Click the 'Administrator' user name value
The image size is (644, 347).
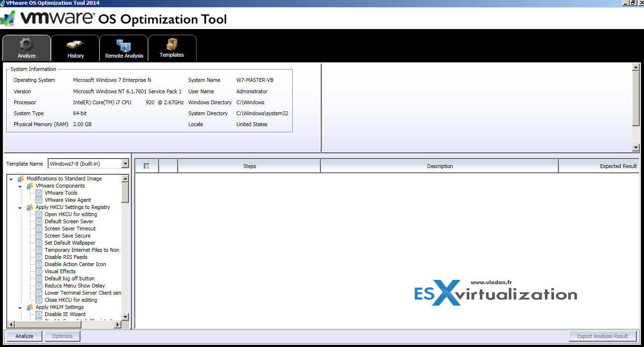pyautogui.click(x=252, y=91)
